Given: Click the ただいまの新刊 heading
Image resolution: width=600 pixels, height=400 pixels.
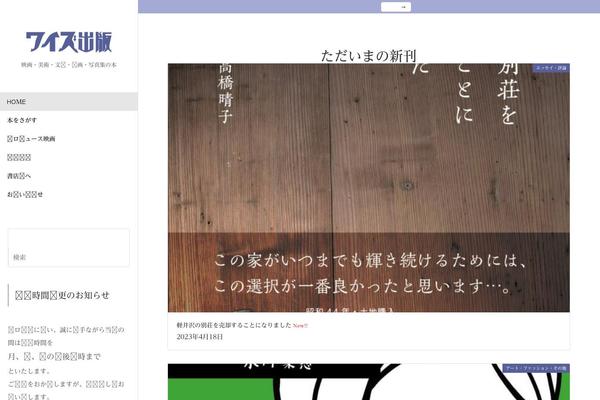Looking at the screenshot, I should [x=368, y=56].
